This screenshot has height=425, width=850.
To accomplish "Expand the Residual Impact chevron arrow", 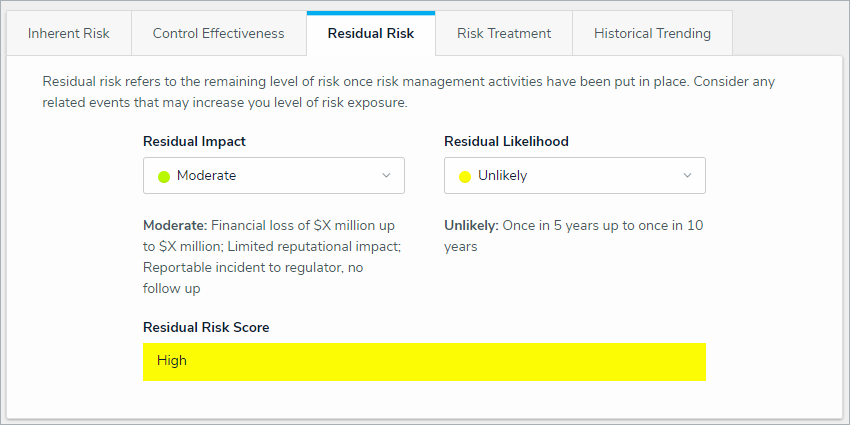I will (x=387, y=176).
